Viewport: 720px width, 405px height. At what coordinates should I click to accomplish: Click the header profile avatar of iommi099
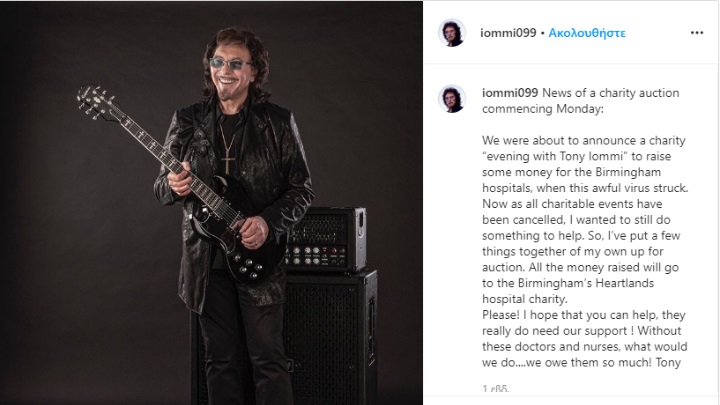point(452,33)
